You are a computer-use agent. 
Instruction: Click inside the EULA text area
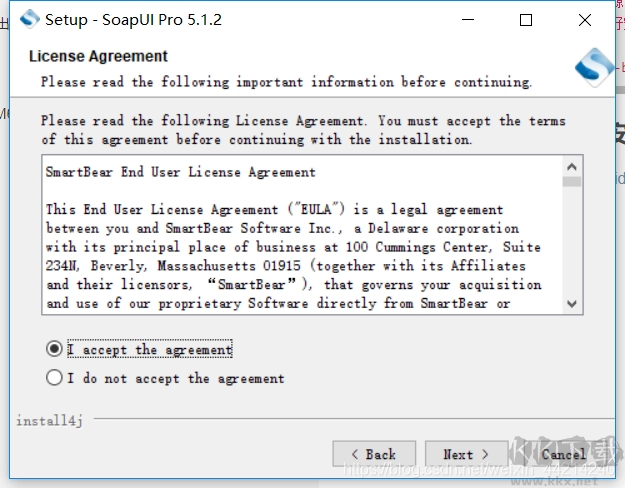tap(300, 240)
